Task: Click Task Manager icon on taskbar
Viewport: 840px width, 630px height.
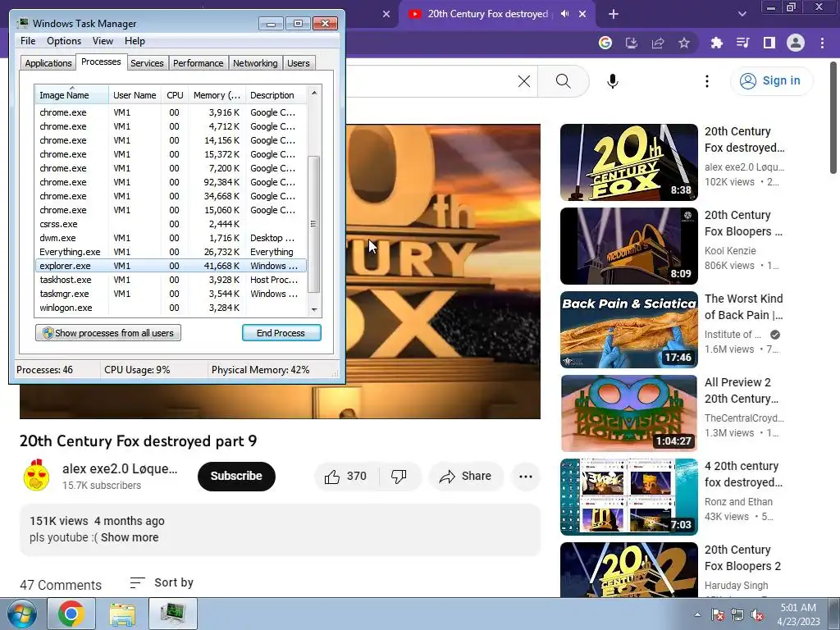Action: click(x=173, y=614)
